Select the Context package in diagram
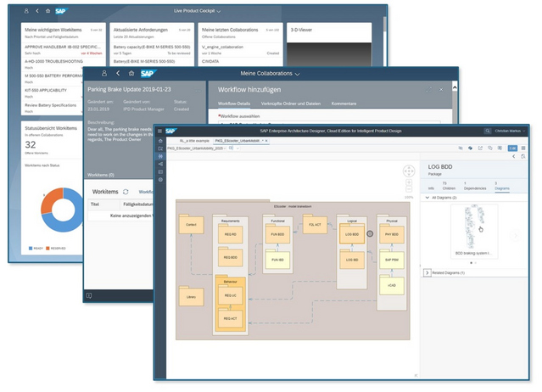Screen dimensions: 542x392 pyautogui.click(x=191, y=224)
